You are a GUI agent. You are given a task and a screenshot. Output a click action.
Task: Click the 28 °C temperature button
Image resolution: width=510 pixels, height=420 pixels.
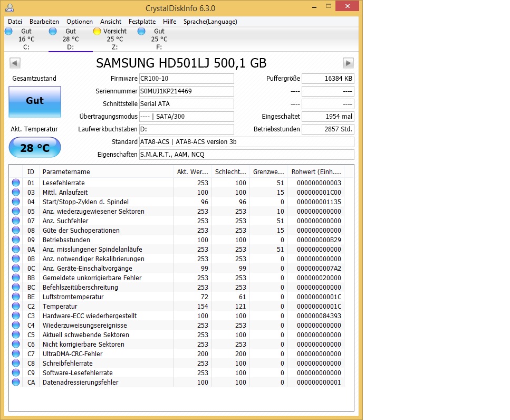[35, 147]
